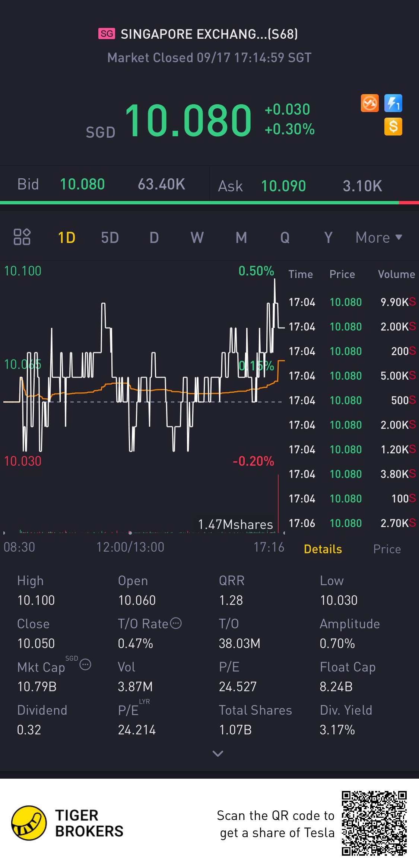Open T/O Rate info bubble icon
Image resolution: width=419 pixels, height=868 pixels.
pos(176,623)
